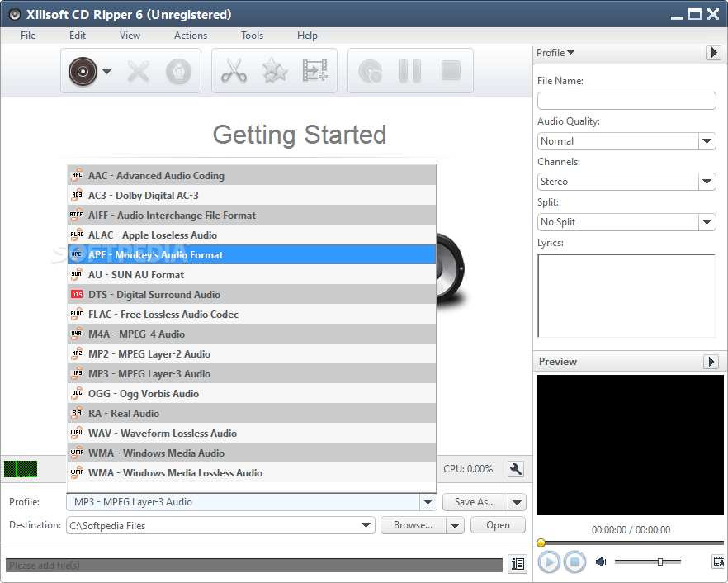Click the black Preview video area
728x583 pixels.
[630, 445]
